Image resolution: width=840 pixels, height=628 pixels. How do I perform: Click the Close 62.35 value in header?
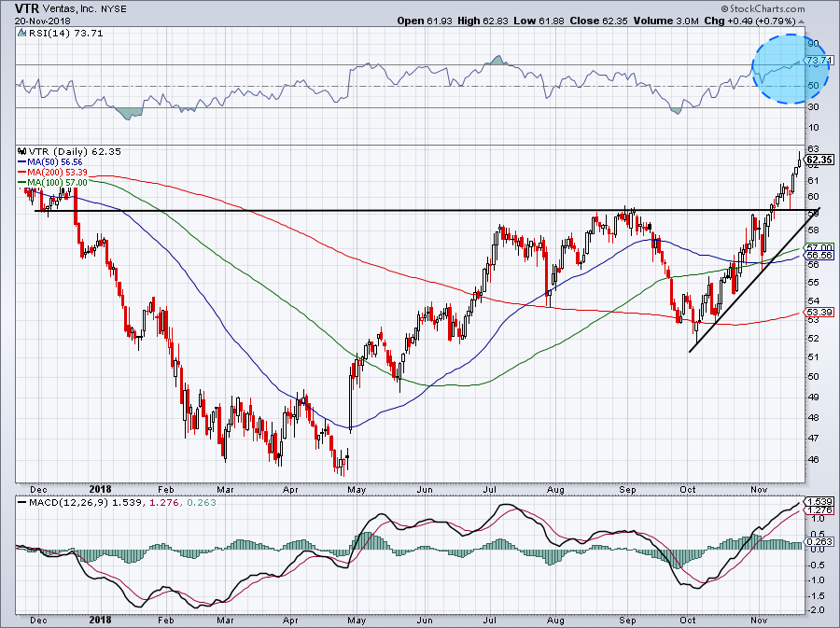click(598, 21)
